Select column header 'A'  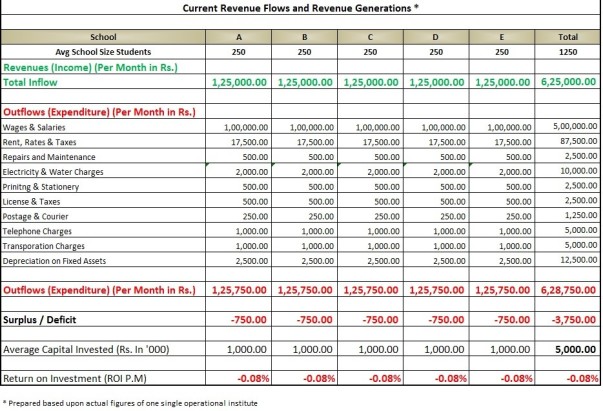click(x=239, y=37)
